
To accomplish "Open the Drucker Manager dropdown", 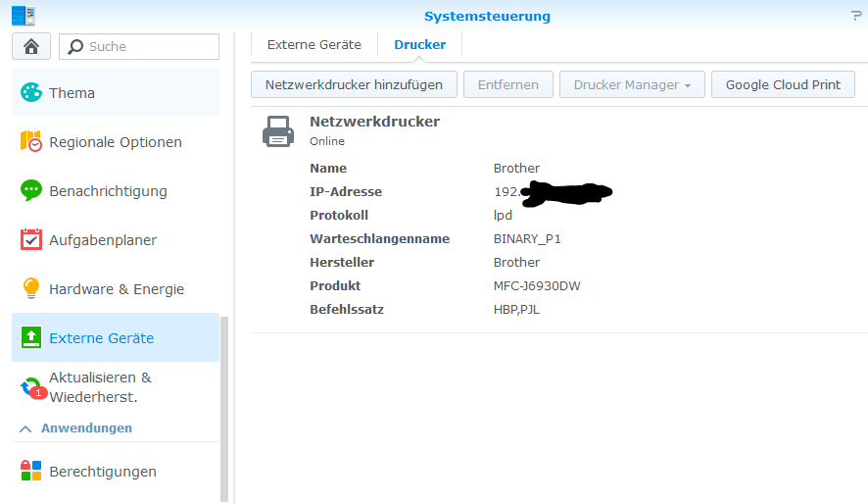I will click(632, 85).
